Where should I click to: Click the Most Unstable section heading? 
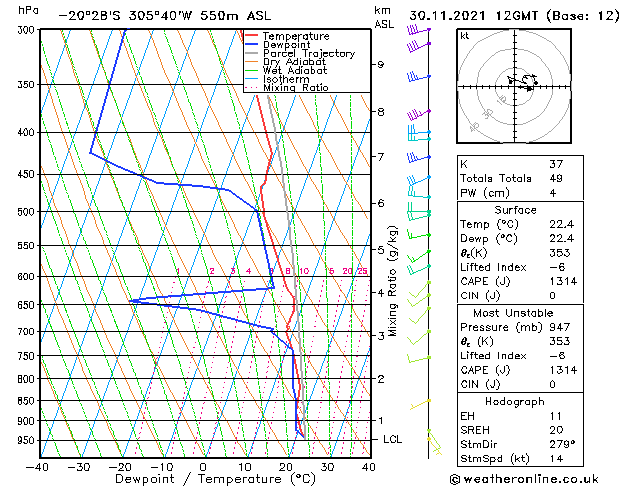513,313
